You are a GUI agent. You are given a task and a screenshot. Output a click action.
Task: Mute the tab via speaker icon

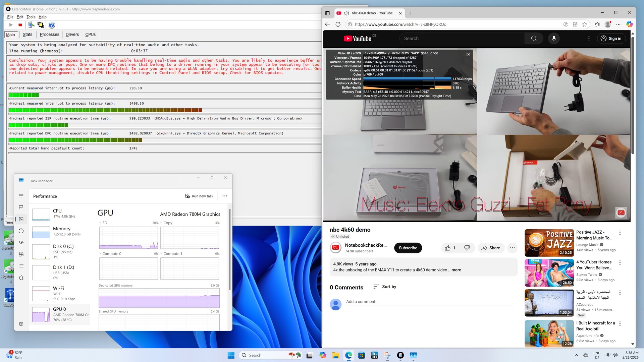[x=346, y=13]
